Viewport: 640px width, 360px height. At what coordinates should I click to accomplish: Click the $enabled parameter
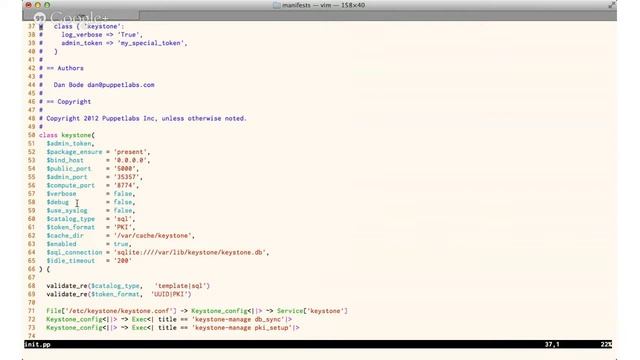click(61, 244)
